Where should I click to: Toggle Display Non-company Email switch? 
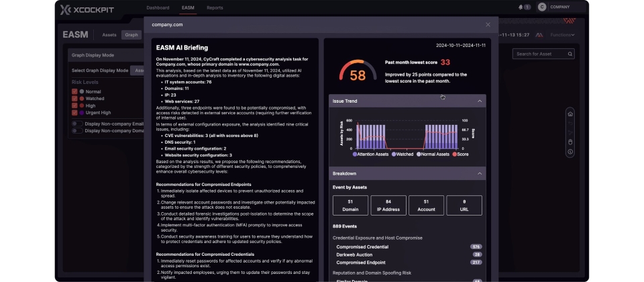point(77,124)
